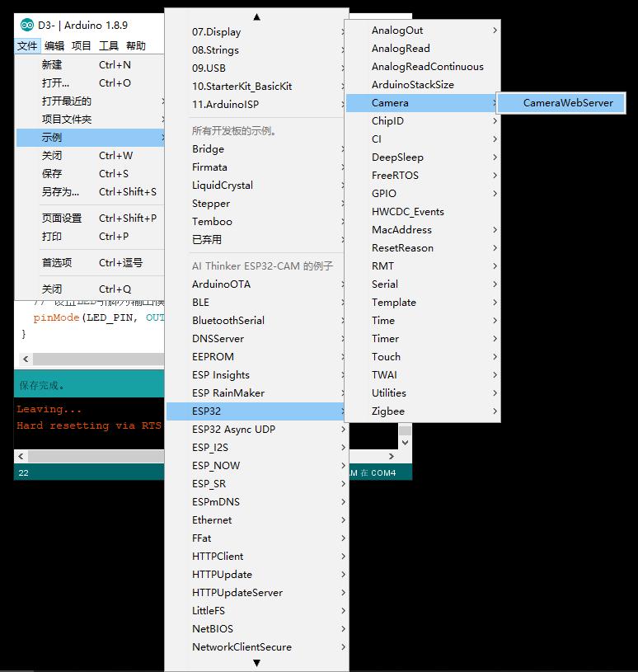Click 保存 to save the sketch
The width and height of the screenshot is (638, 672).
pos(90,174)
